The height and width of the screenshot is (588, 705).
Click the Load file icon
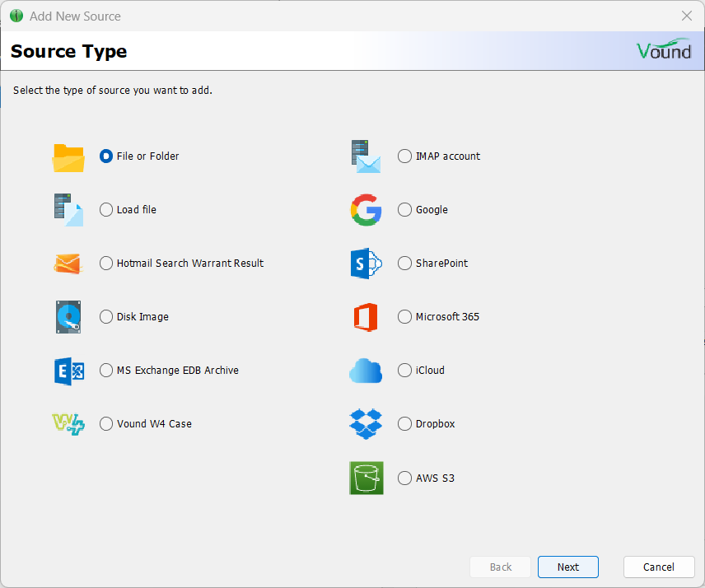click(x=68, y=209)
